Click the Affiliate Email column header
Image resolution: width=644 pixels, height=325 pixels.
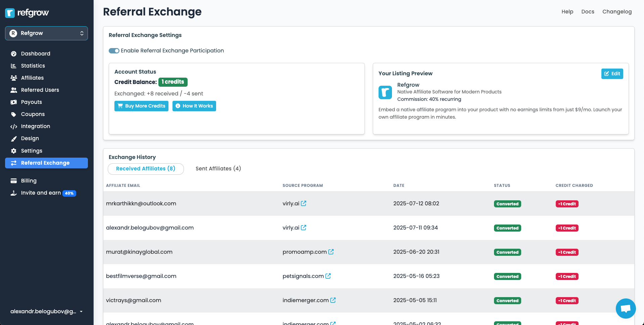point(123,186)
